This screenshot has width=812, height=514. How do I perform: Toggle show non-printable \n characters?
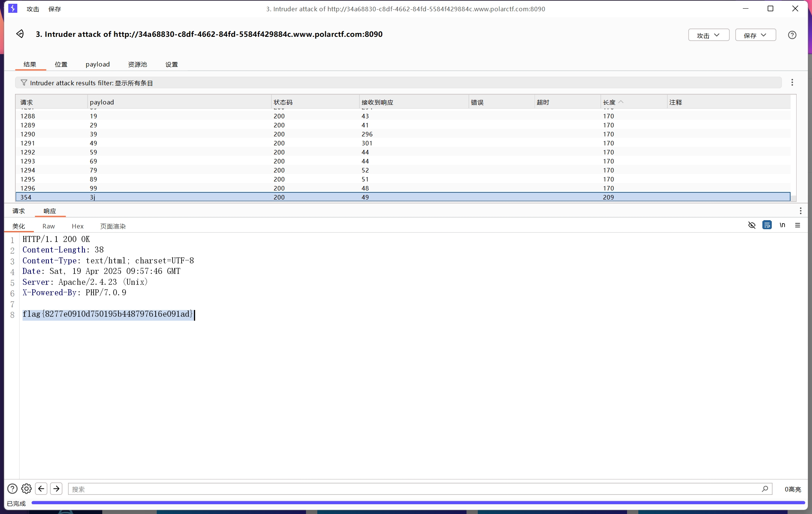point(782,225)
